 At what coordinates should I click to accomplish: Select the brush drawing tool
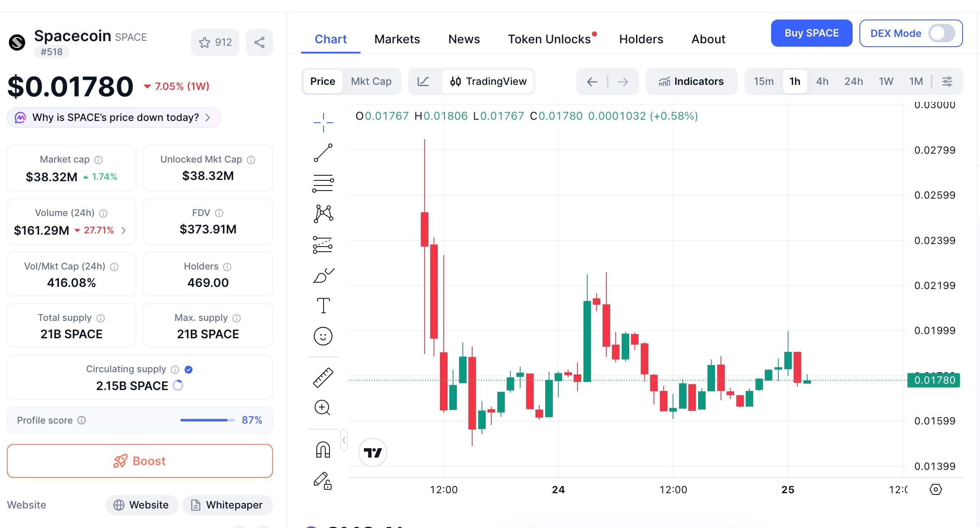(x=323, y=276)
